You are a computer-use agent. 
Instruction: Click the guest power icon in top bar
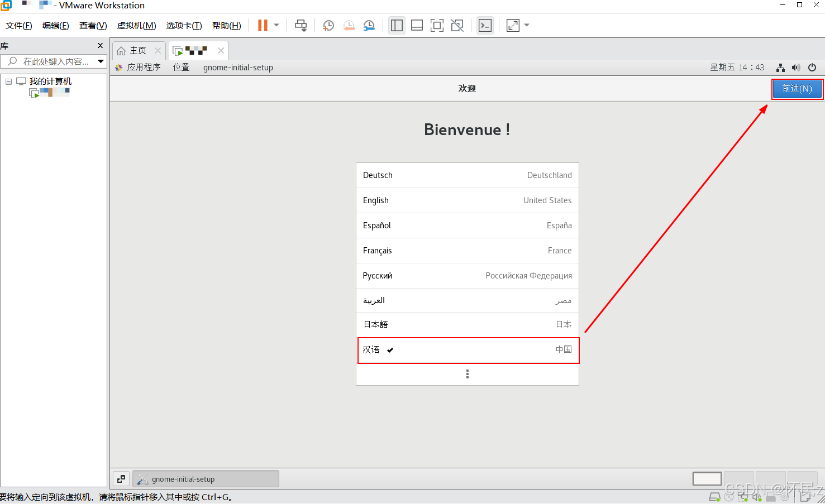tap(812, 68)
